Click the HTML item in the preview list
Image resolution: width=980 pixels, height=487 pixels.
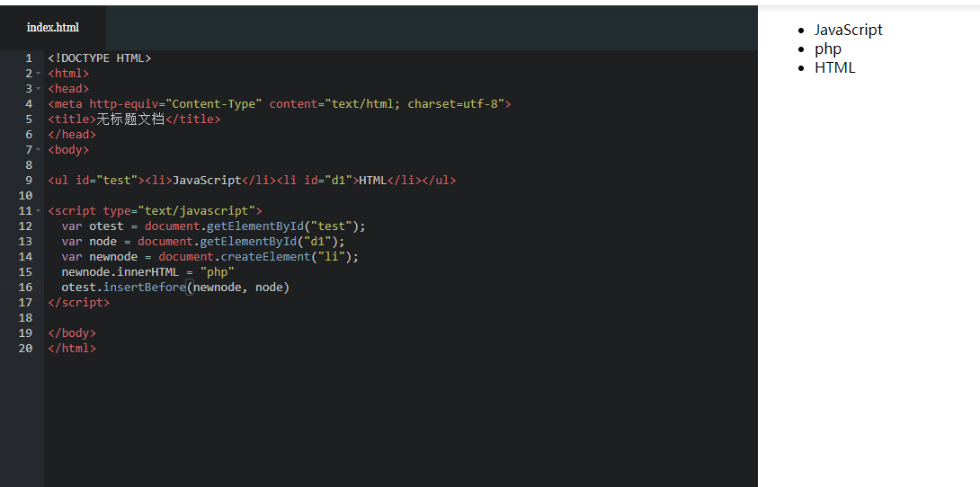tap(835, 67)
